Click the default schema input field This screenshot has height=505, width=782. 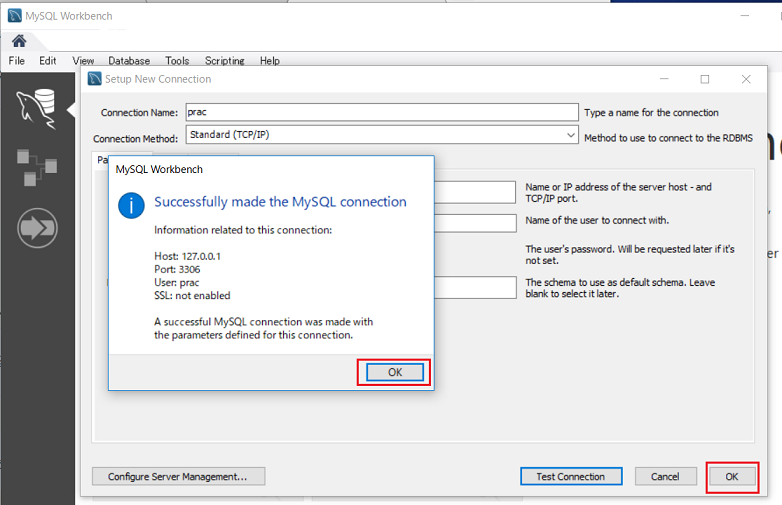[475, 288]
